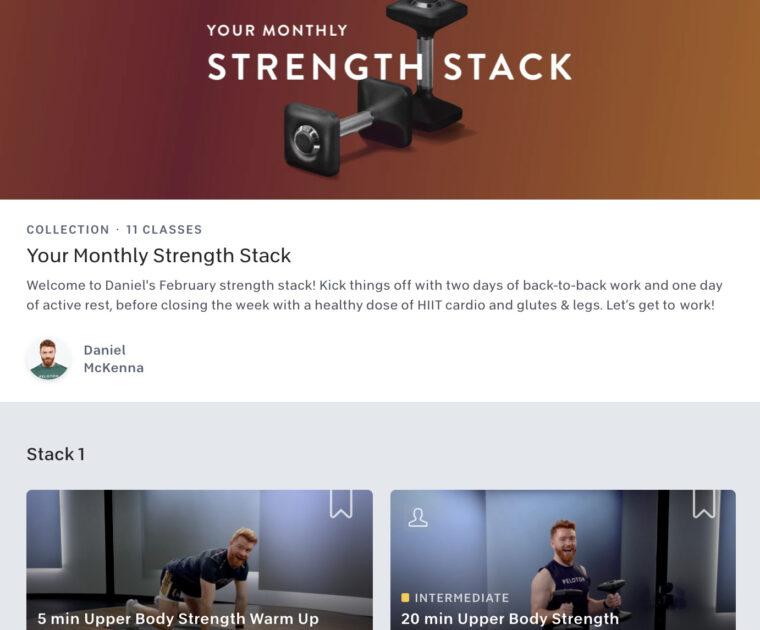Screen dimensions: 760x630
Task: Click the 20 min Upper Body Strength title
Action: [x=510, y=619]
